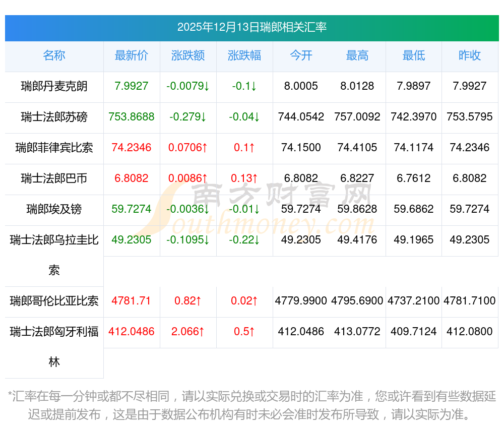Select the 最低 column header

click(414, 55)
